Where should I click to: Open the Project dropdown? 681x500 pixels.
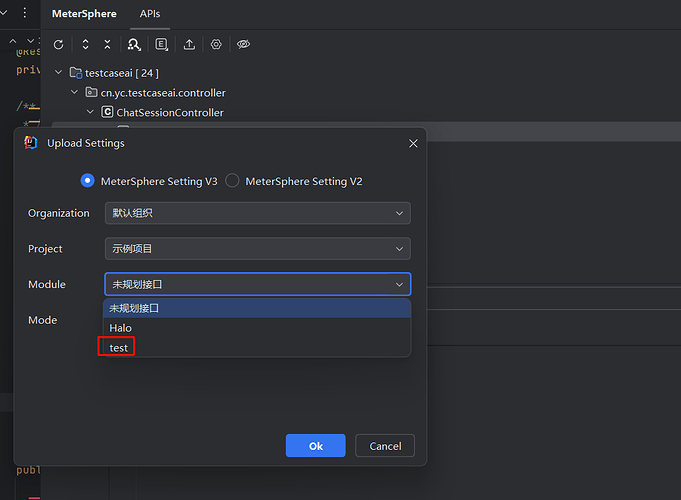click(257, 249)
